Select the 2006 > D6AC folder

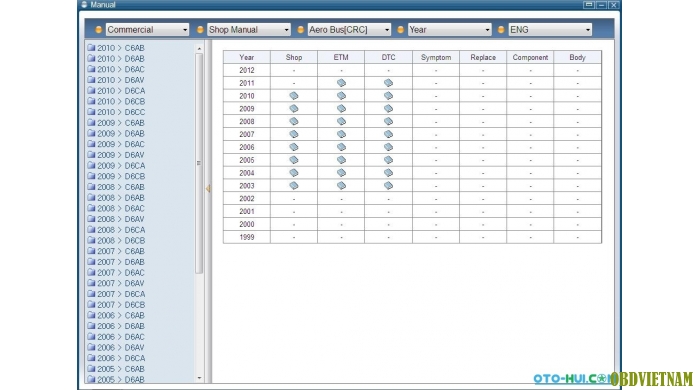point(116,337)
